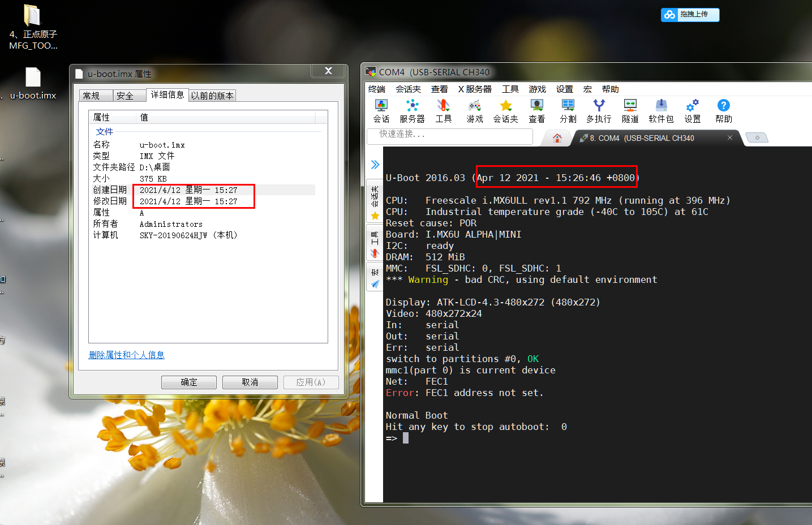
Task: Click the 帮助 (help) toolbar icon
Action: [x=723, y=110]
